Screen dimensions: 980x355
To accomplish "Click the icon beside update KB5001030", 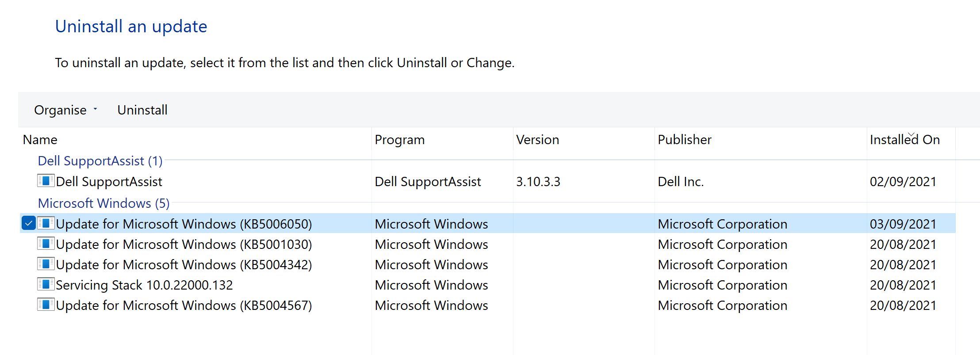I will click(x=46, y=244).
